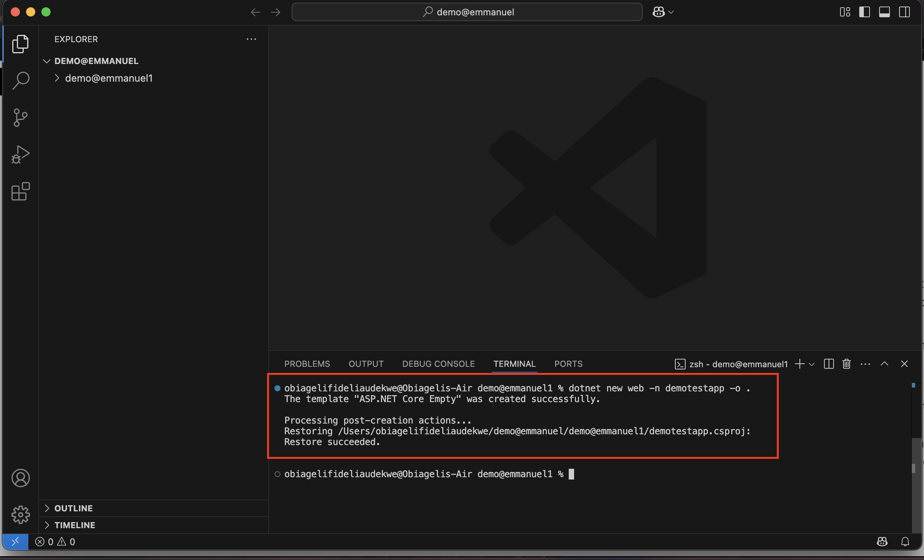
Task: Split the terminal
Action: [x=829, y=364]
